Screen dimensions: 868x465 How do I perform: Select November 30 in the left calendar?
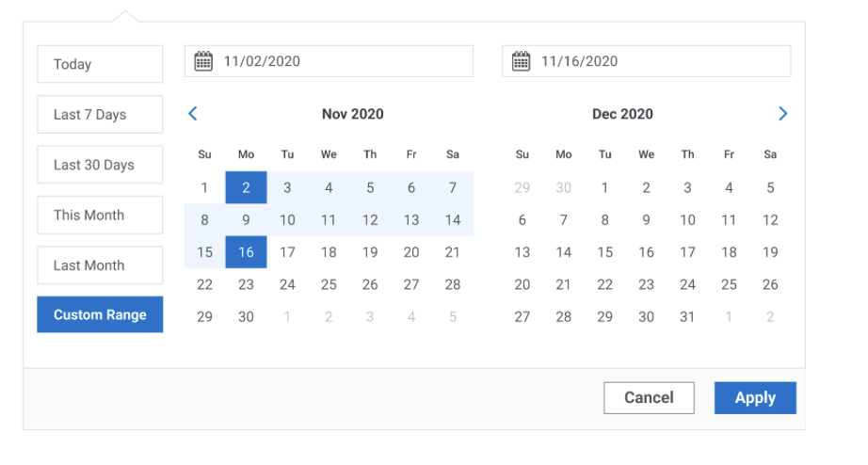click(246, 317)
